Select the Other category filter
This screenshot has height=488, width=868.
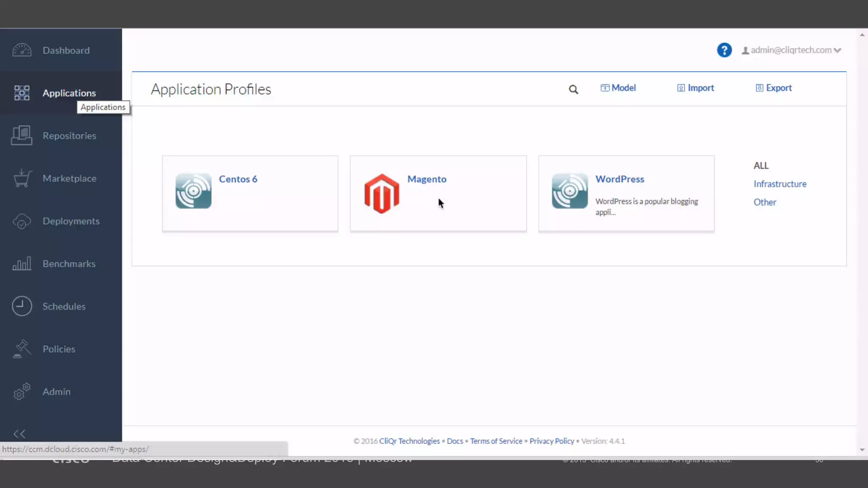click(765, 202)
